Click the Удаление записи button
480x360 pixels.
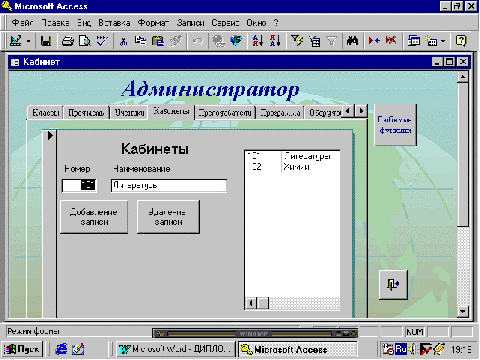coord(168,217)
